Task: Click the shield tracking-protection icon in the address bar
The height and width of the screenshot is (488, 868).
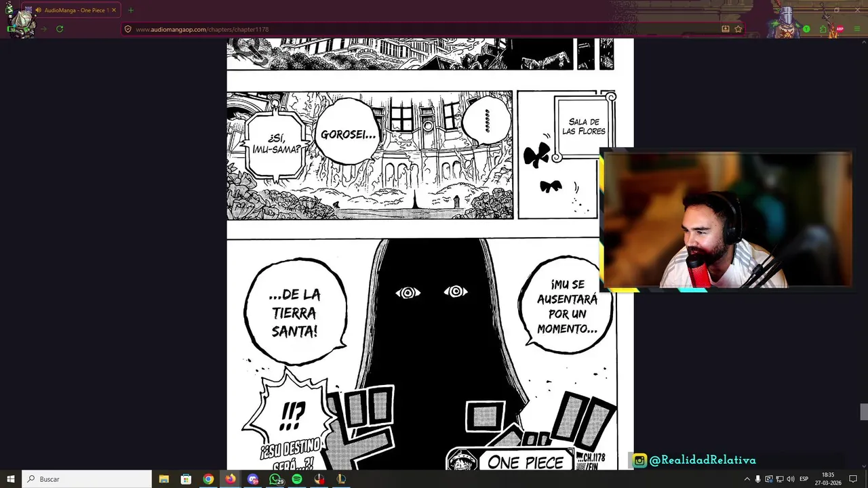Action: pyautogui.click(x=127, y=29)
